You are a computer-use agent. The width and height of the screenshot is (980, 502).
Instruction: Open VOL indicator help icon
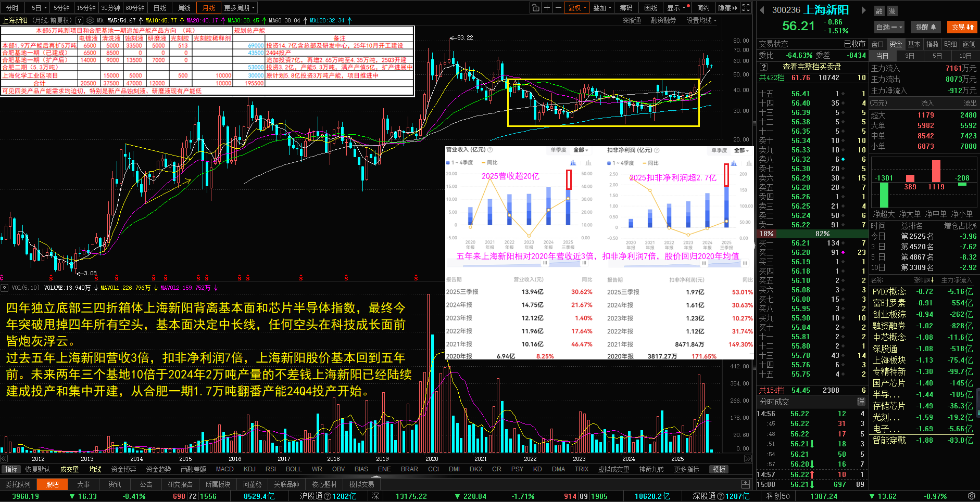(4, 288)
